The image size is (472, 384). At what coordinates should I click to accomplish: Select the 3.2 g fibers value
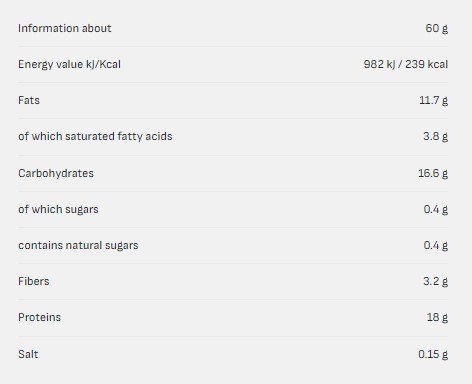(435, 281)
